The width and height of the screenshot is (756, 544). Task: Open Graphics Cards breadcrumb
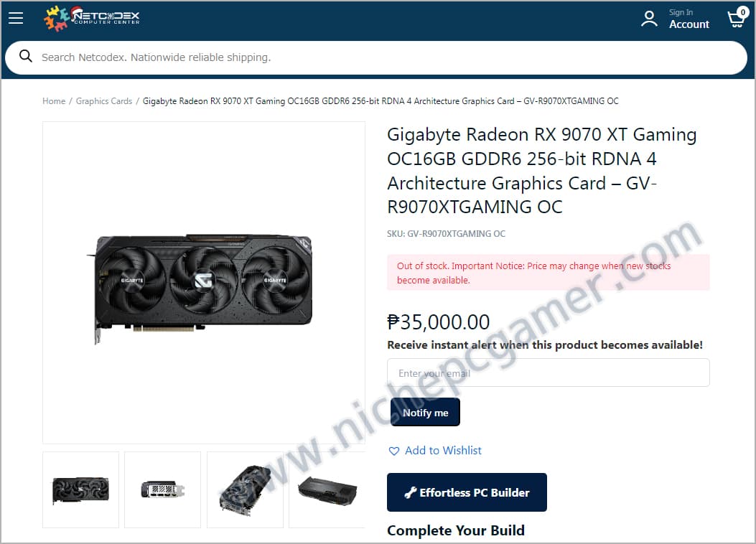103,101
